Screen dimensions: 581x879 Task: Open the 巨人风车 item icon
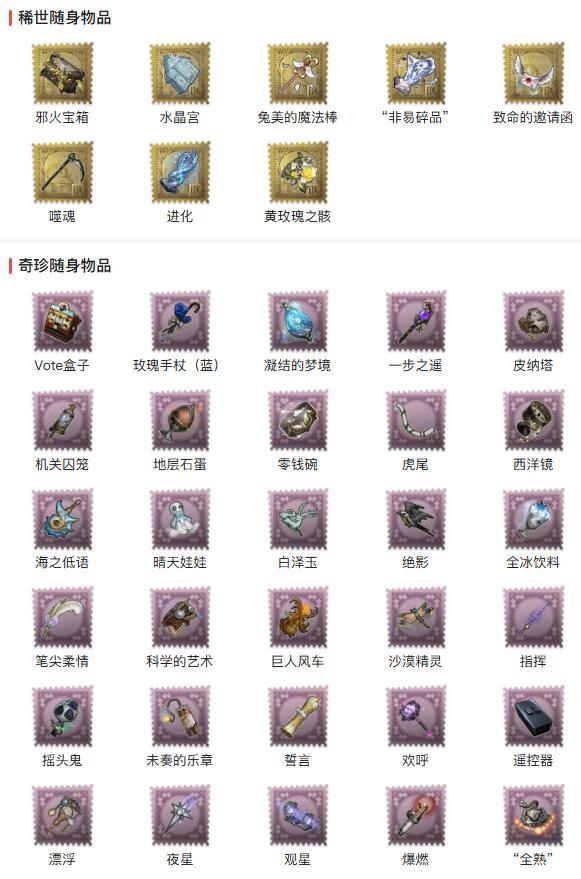click(298, 618)
